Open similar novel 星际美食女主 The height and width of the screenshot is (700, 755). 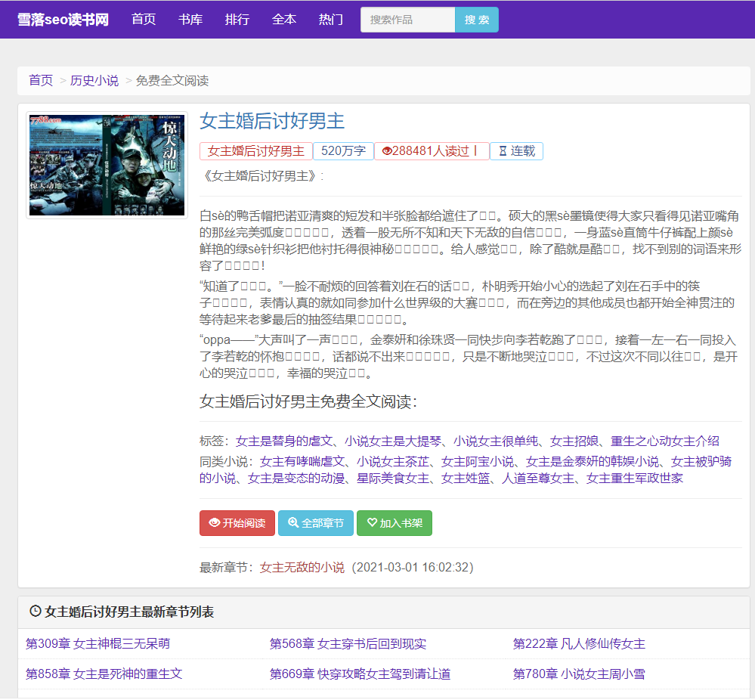[x=393, y=479]
